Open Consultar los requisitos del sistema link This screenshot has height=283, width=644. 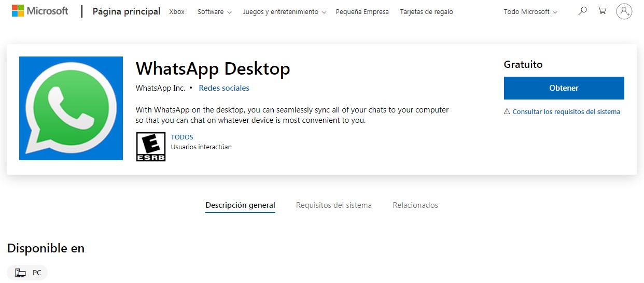(566, 111)
